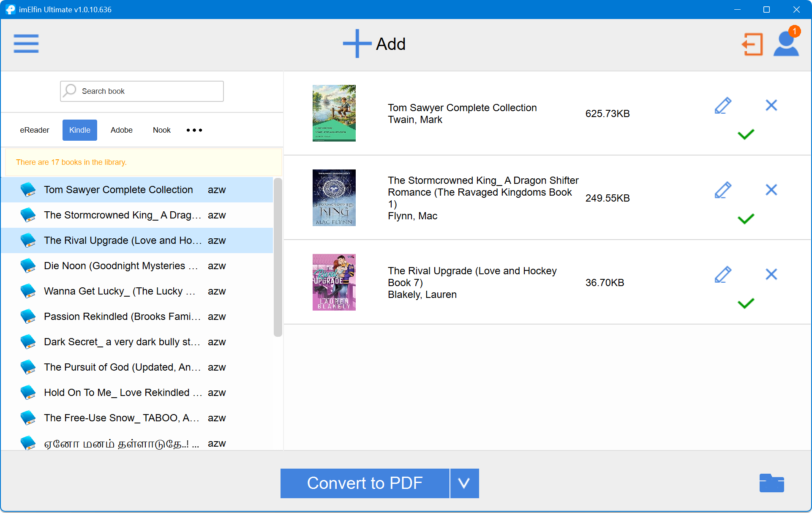
Task: Expand the output format dropdown arrow
Action: 464,483
